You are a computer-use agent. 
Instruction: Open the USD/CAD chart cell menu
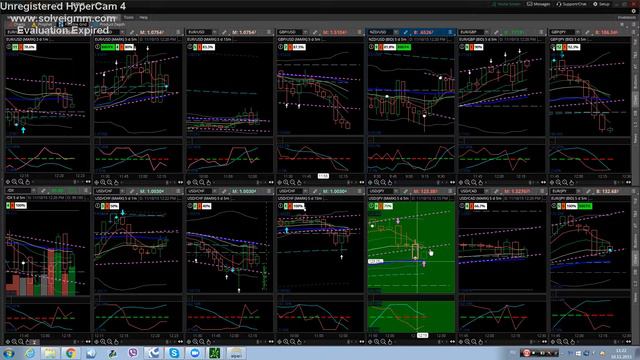(542, 191)
